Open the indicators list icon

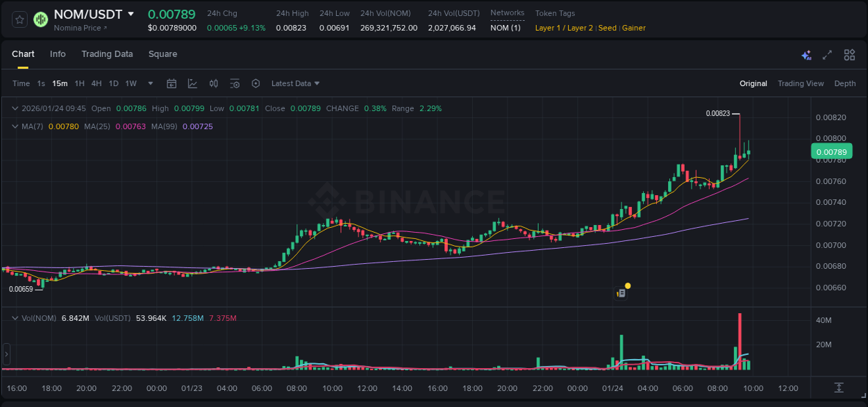(235, 83)
